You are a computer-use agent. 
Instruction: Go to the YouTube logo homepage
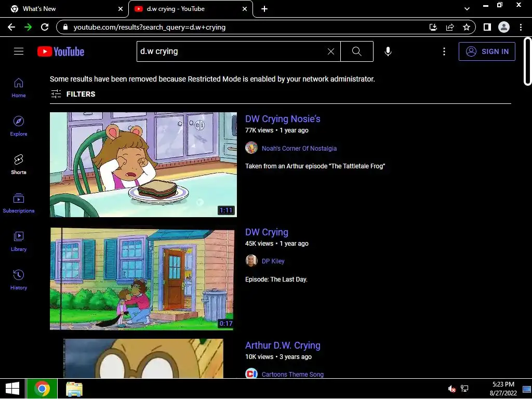[x=61, y=51]
